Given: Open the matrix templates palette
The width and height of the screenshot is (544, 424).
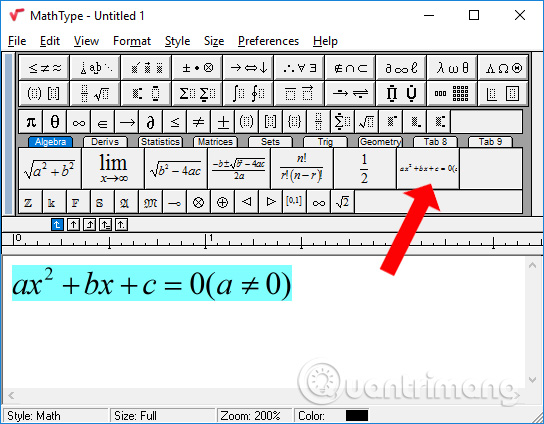Looking at the screenshot, I should click(452, 93).
